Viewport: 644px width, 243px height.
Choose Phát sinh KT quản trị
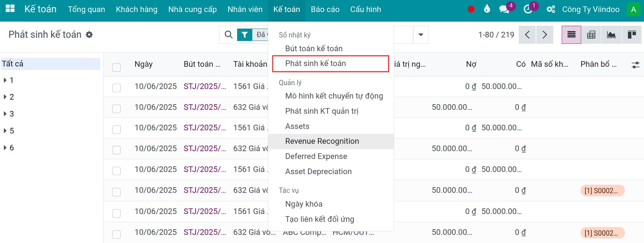331,111
